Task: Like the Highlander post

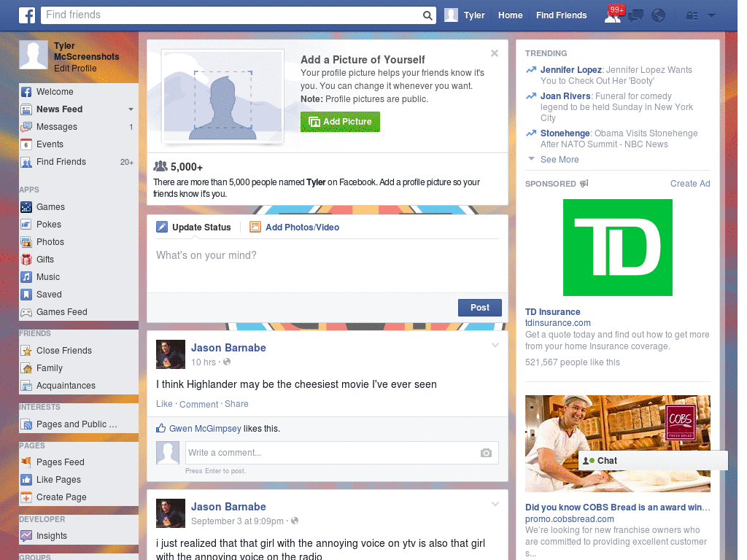Action: coord(164,404)
